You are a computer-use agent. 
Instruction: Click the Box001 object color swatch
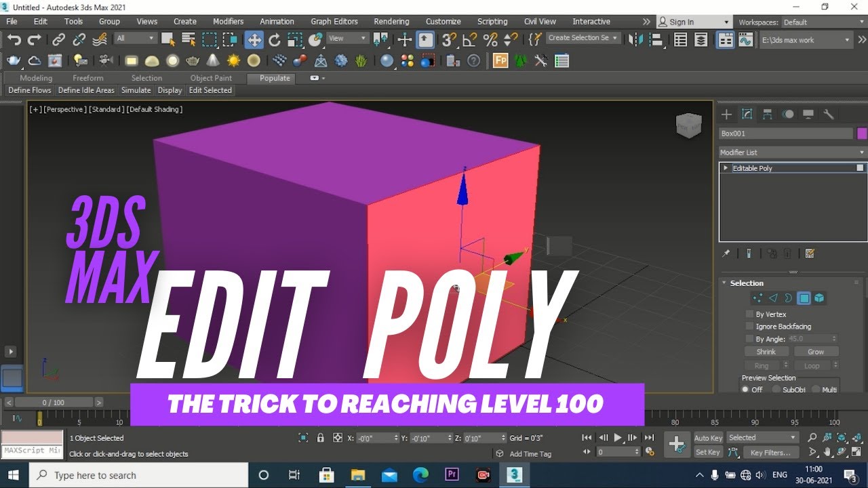pyautogui.click(x=862, y=134)
